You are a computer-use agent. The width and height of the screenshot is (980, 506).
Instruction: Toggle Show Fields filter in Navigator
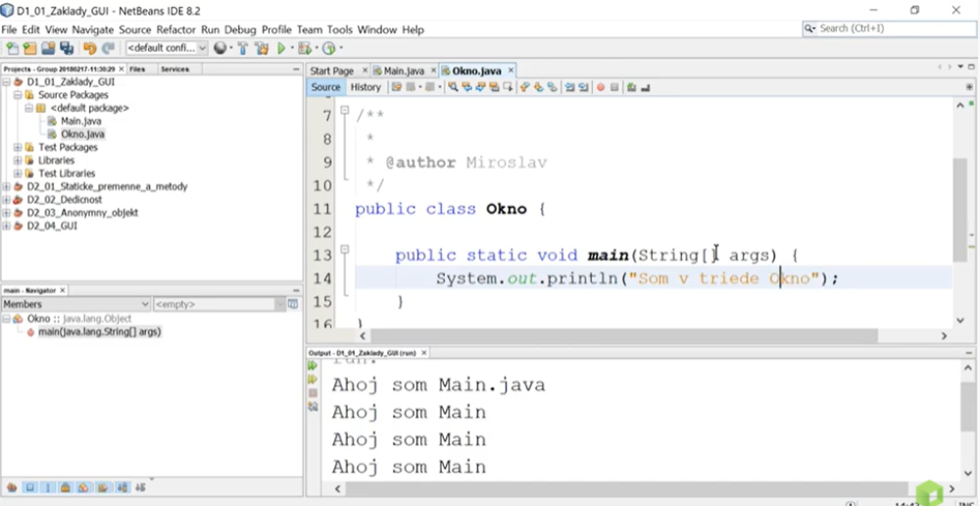tap(31, 486)
